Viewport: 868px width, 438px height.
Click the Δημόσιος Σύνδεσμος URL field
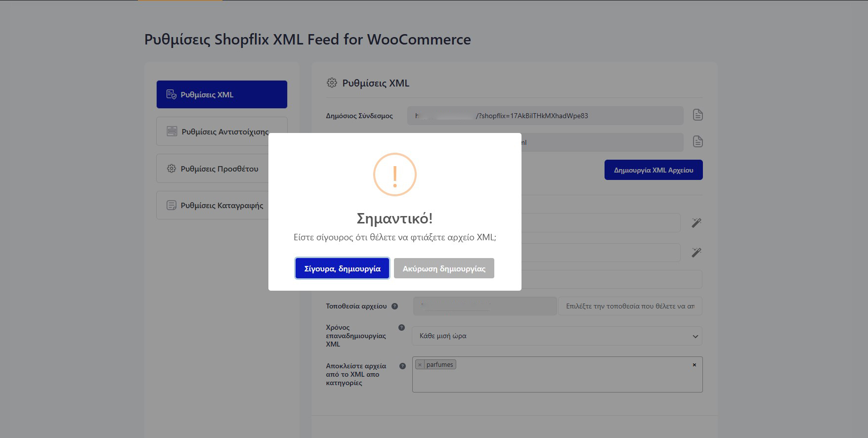(545, 116)
